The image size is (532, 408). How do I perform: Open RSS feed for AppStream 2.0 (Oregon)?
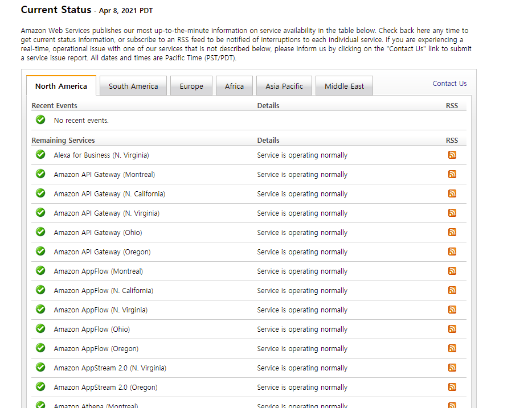452,386
